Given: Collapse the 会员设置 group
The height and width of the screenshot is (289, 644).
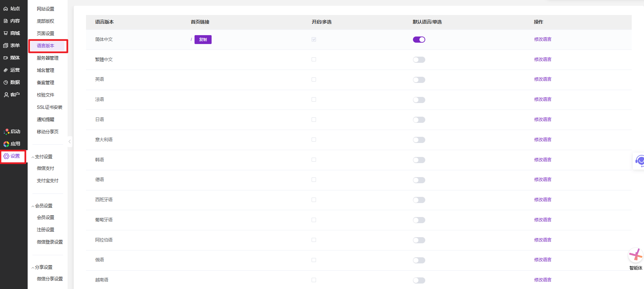Looking at the screenshot, I should click(33, 206).
